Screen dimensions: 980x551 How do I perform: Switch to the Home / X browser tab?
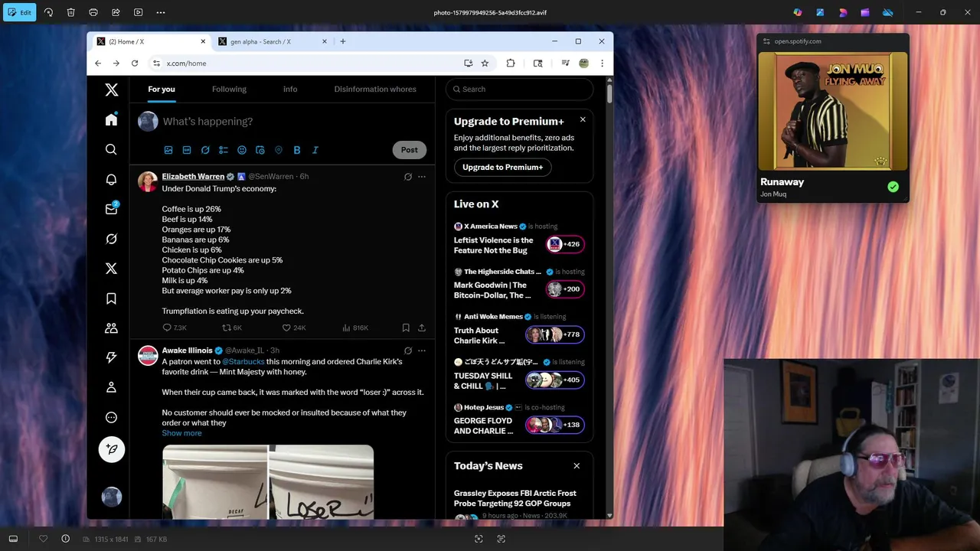click(150, 41)
